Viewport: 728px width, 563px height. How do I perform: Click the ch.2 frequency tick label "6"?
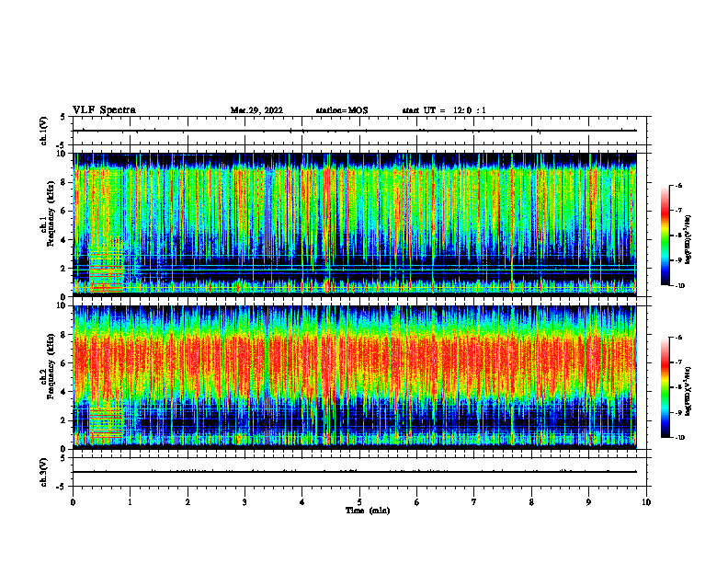pos(63,363)
